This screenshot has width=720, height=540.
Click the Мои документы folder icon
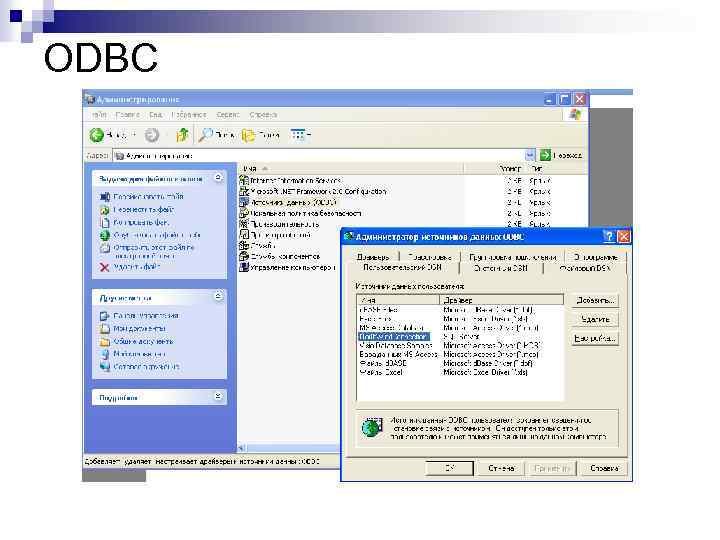(105, 329)
